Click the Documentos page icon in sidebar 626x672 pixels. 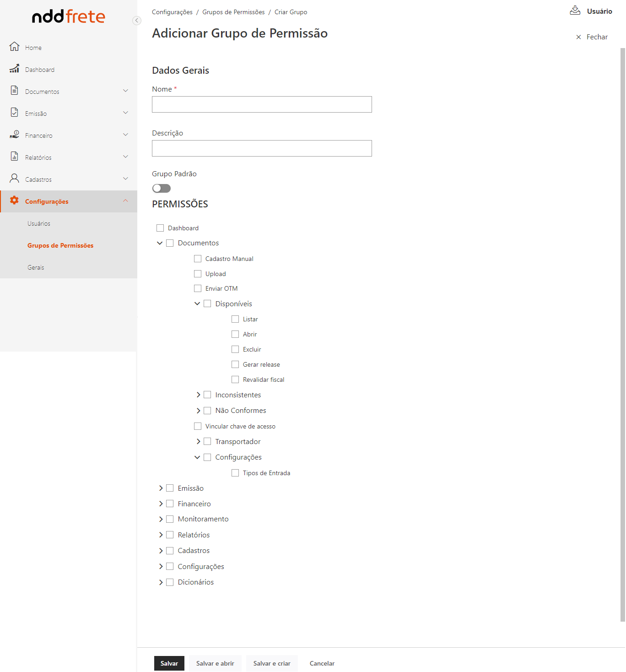[15, 91]
